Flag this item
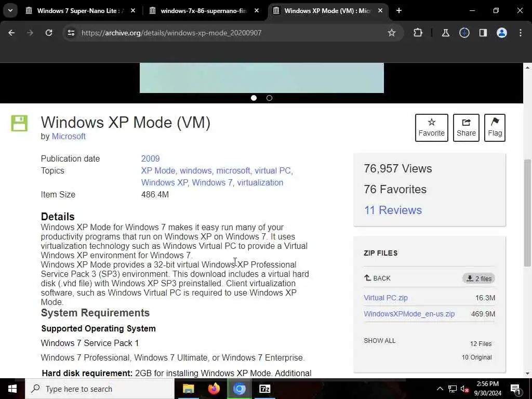532x399 pixels. (x=495, y=128)
